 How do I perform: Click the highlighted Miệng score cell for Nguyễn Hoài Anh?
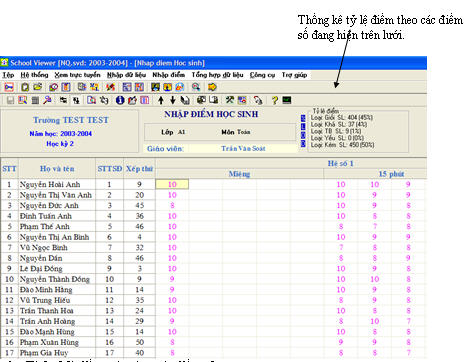pyautogui.click(x=172, y=184)
